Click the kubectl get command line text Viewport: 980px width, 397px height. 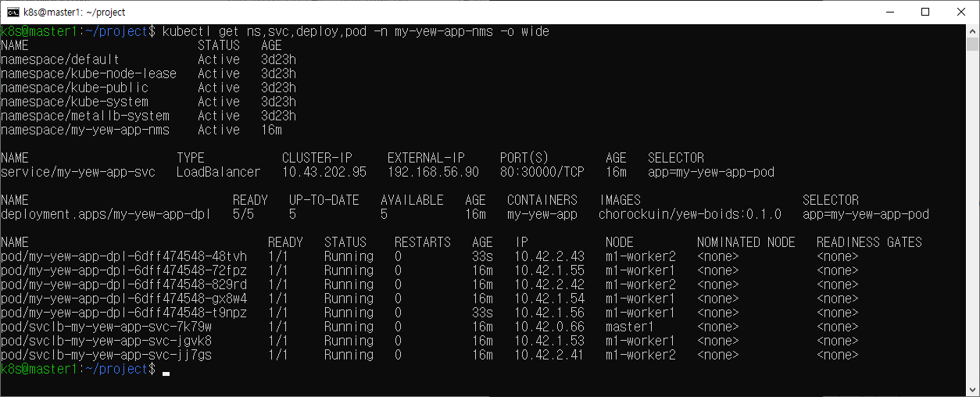click(x=356, y=32)
